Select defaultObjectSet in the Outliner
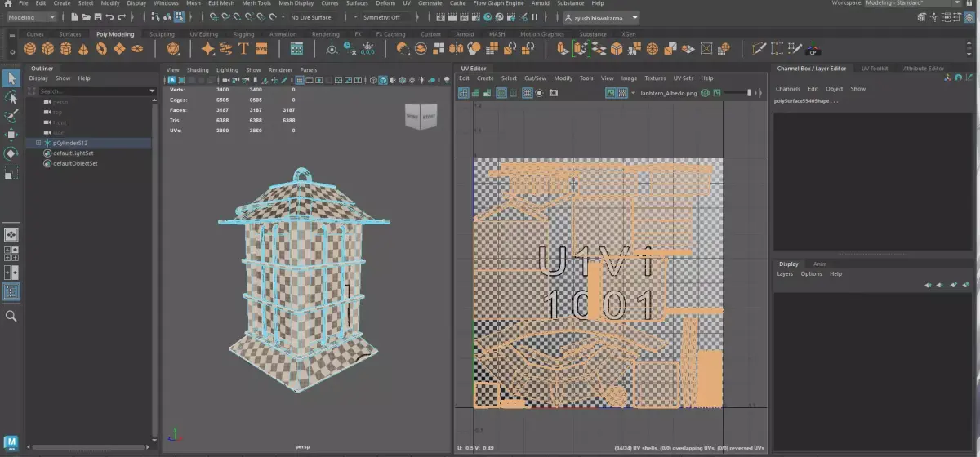 coord(75,163)
